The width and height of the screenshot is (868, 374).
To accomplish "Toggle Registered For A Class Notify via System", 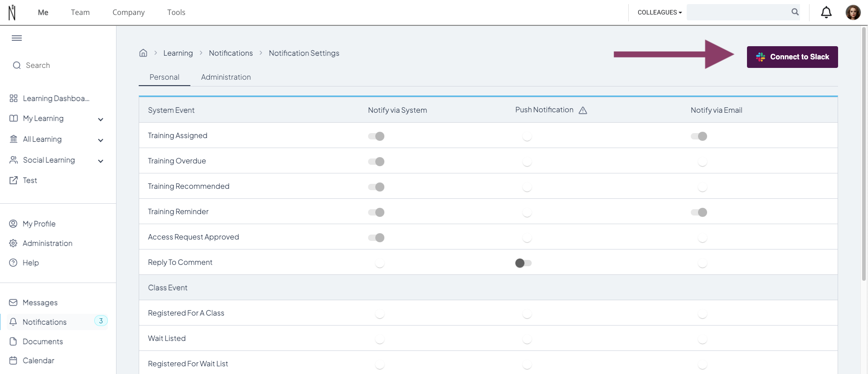I will pyautogui.click(x=379, y=314).
